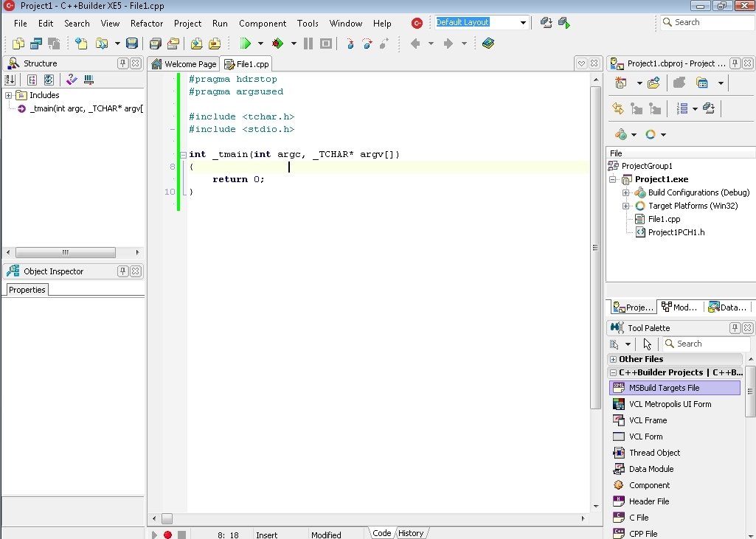756x539 pixels.
Task: Open dropdown beside Run Without Debugging
Action: (294, 44)
